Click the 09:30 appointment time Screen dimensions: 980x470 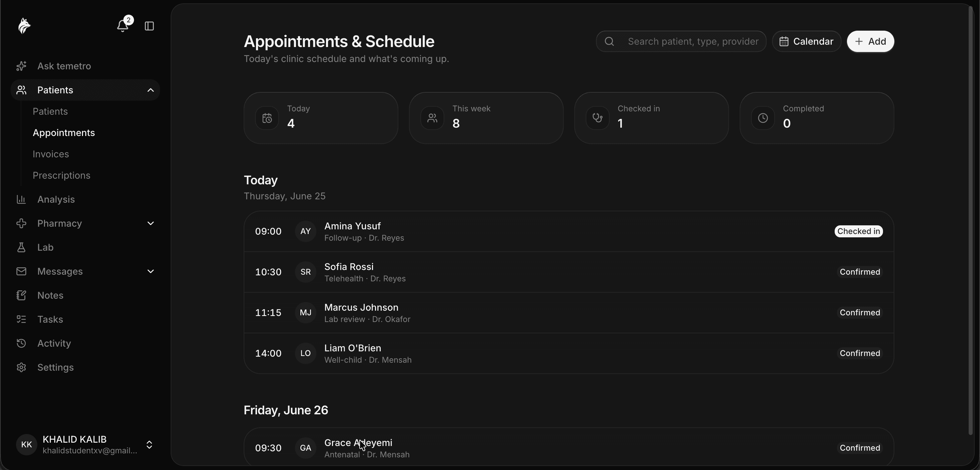[268, 448]
